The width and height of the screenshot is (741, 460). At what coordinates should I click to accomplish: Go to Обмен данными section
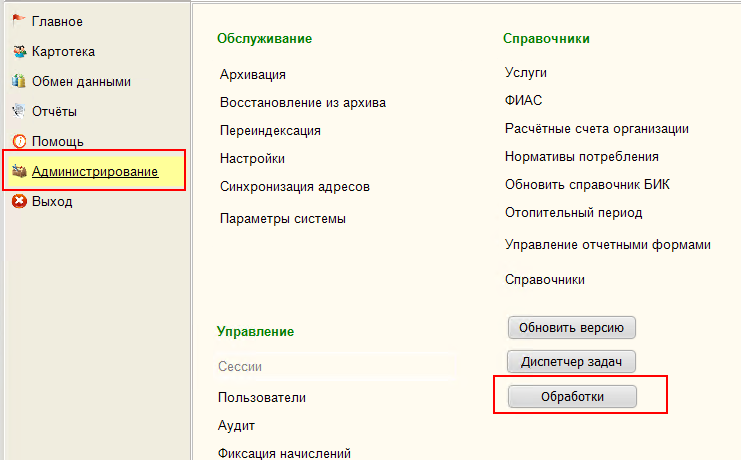click(81, 82)
